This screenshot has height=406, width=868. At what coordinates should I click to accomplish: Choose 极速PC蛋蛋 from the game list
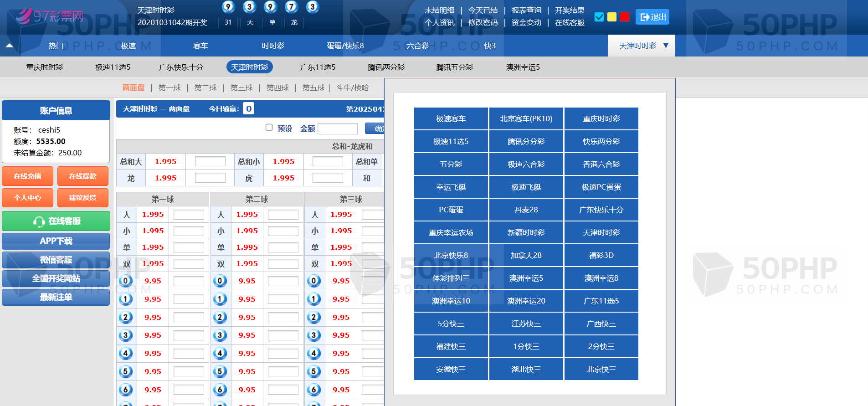click(x=601, y=187)
